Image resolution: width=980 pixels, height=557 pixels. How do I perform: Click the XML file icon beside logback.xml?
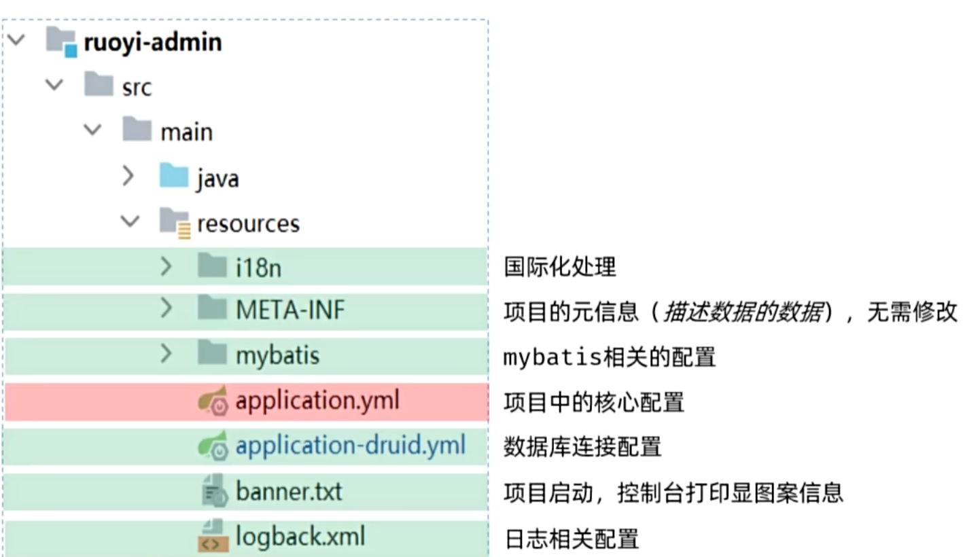click(212, 536)
